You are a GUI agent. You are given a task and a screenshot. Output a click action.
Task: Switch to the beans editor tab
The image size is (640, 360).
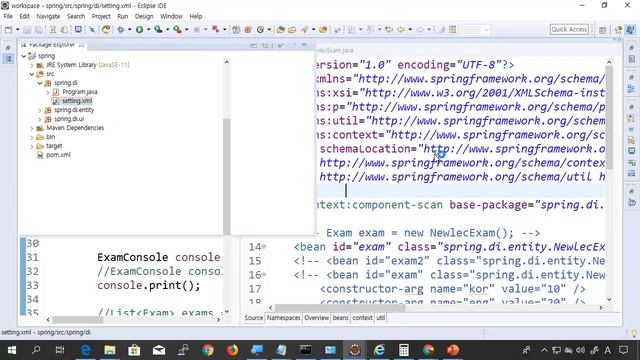pyautogui.click(x=340, y=318)
